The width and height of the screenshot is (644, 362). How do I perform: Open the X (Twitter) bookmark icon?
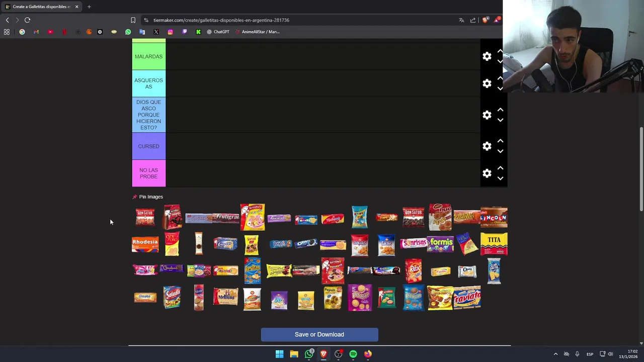(156, 32)
